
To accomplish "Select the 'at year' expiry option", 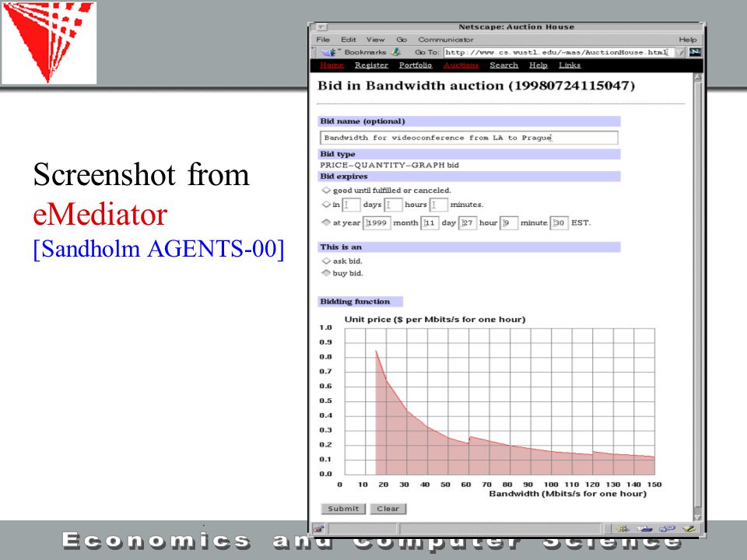I will 326,222.
